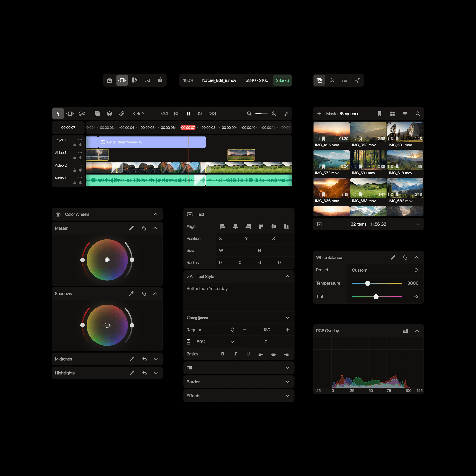Adjust the Temperature slider handle

point(368,283)
